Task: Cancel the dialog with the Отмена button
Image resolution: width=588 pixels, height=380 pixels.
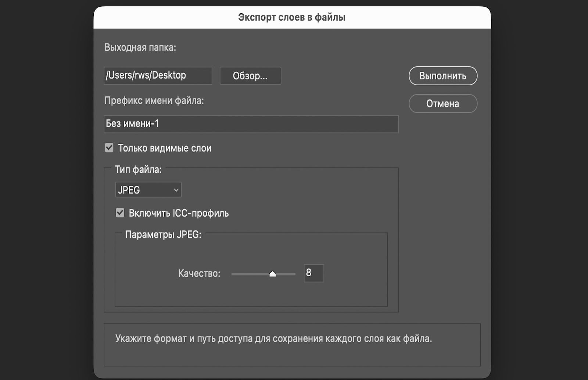Action: (x=442, y=103)
